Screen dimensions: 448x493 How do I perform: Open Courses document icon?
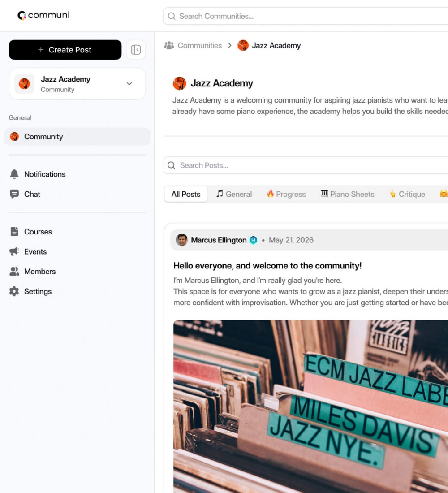pos(14,232)
